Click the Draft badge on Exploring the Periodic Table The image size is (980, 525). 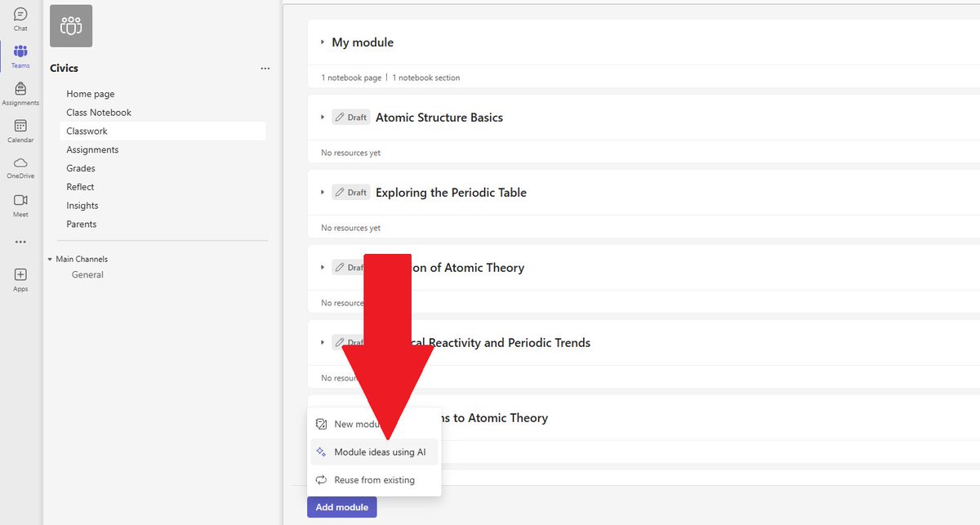tap(350, 192)
